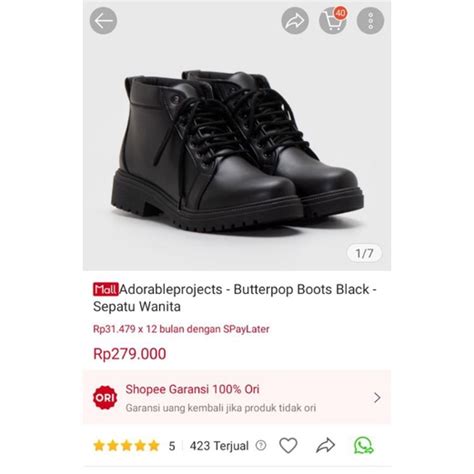Image resolution: width=474 pixels, height=474 pixels.
Task: Tap the Rp279.000 price
Action: click(x=130, y=354)
